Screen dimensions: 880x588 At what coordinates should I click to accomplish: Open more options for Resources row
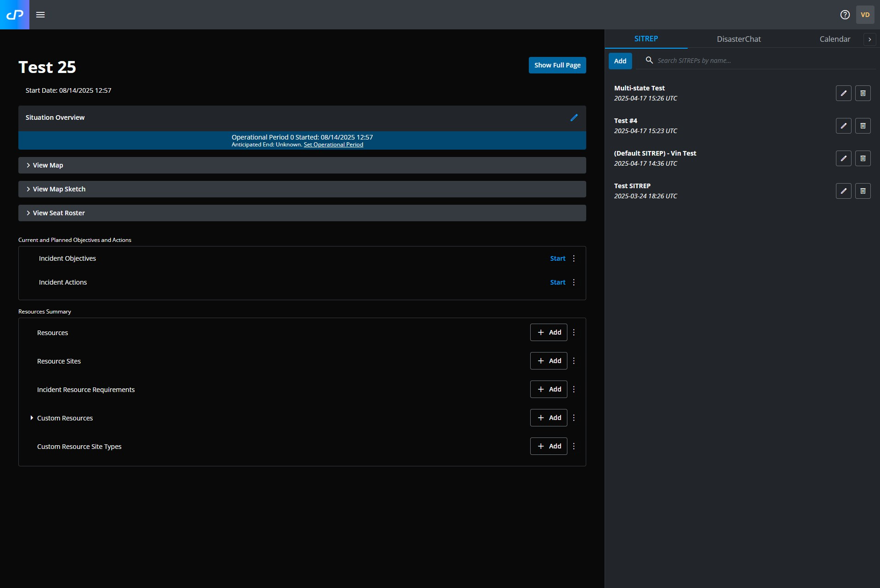(574, 332)
